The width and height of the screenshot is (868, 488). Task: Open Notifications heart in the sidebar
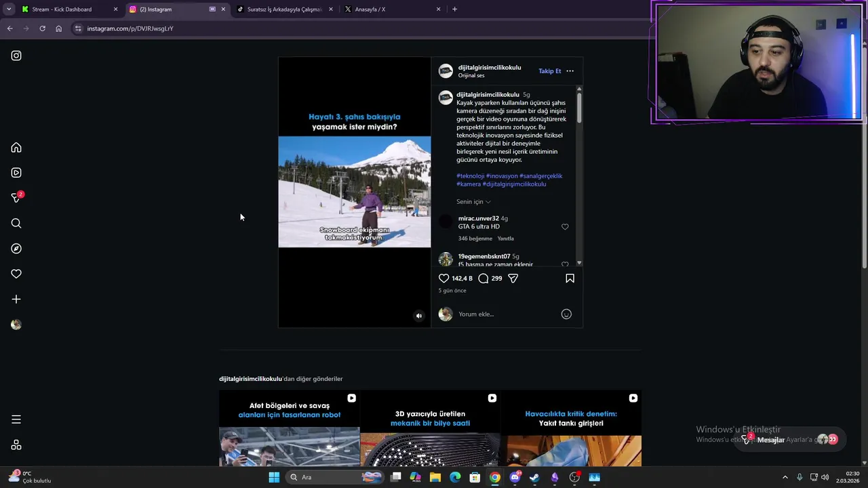(x=16, y=274)
